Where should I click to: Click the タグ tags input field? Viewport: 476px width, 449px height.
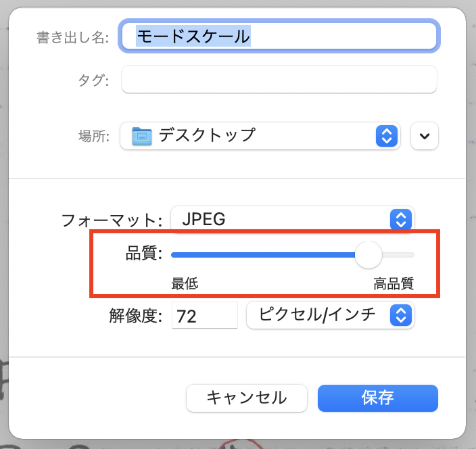(279, 80)
